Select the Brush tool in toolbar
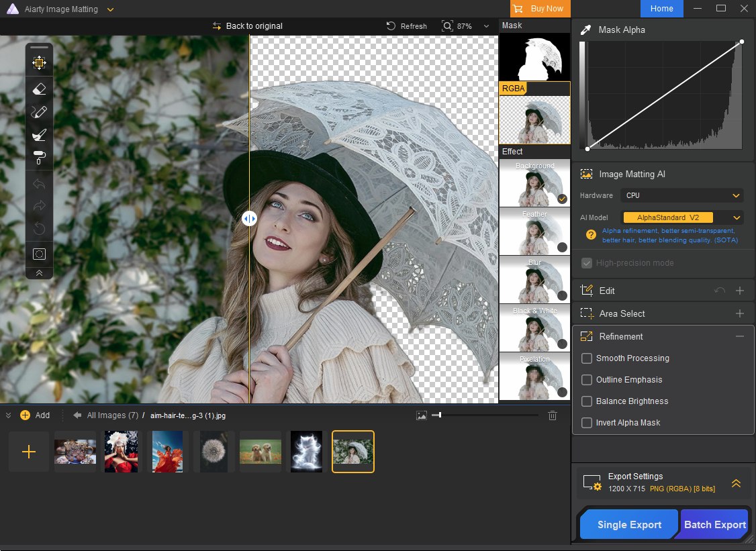 click(x=39, y=112)
